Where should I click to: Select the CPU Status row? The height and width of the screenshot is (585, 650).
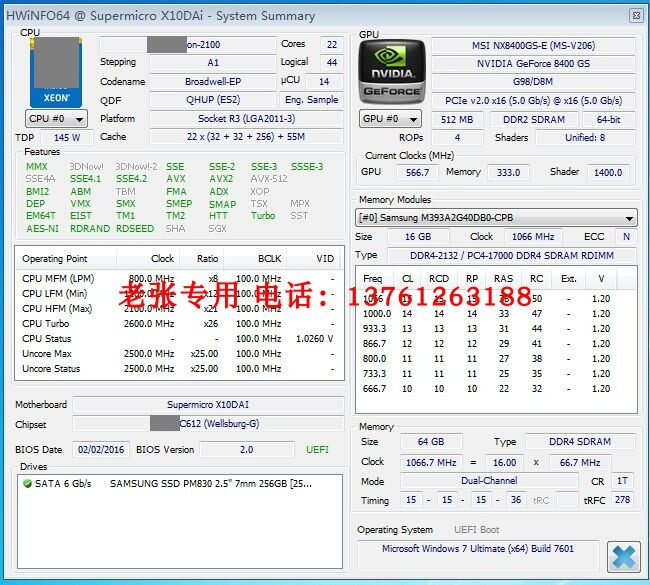[179, 339]
